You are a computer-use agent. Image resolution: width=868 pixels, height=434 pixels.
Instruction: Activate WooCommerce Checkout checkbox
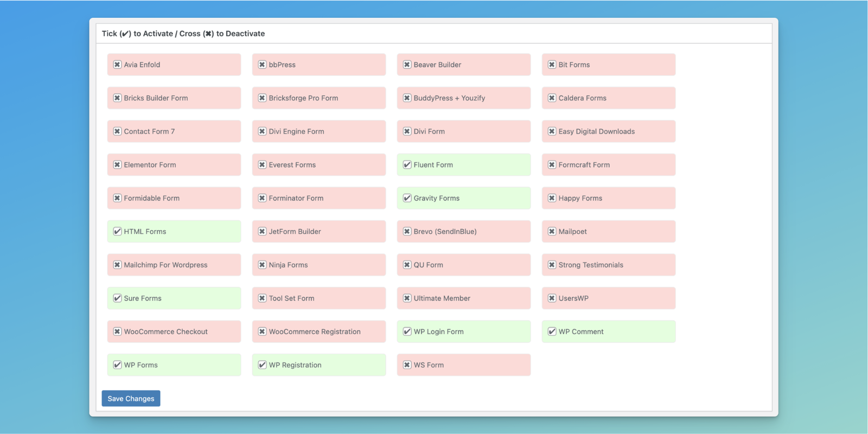[117, 331]
